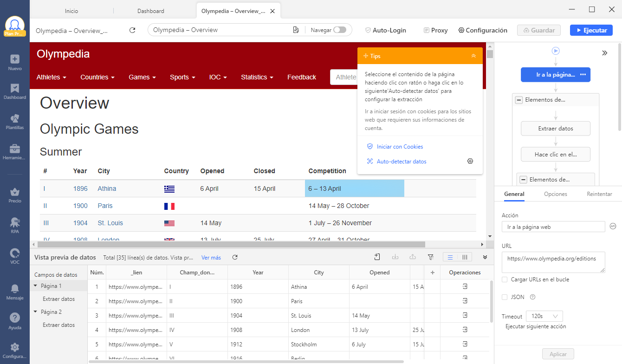Open Ayuda help icon

point(15,318)
